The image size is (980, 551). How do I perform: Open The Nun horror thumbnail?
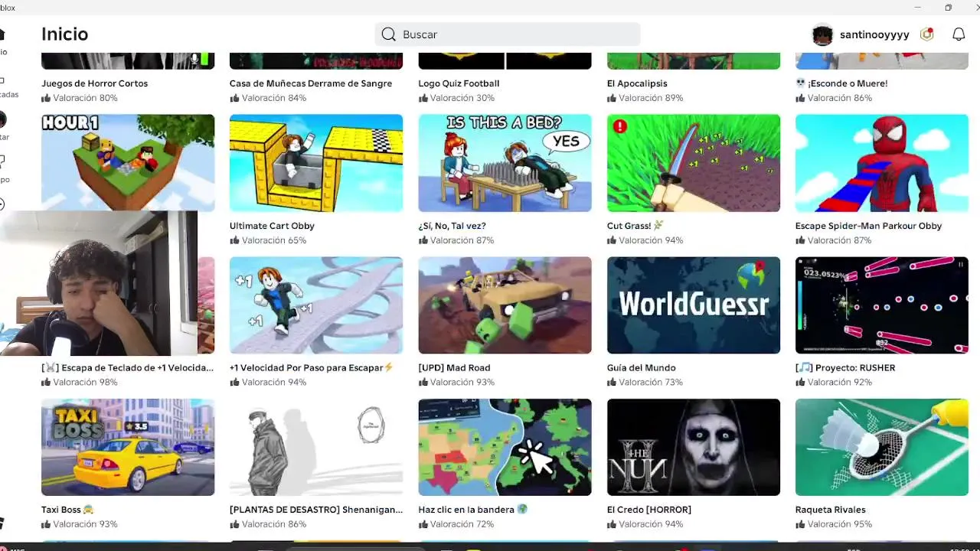[694, 447]
